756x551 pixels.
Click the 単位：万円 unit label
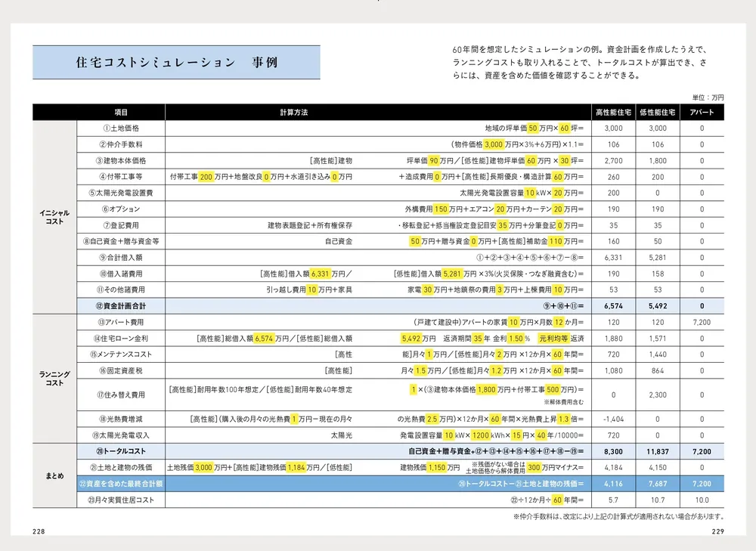708,98
